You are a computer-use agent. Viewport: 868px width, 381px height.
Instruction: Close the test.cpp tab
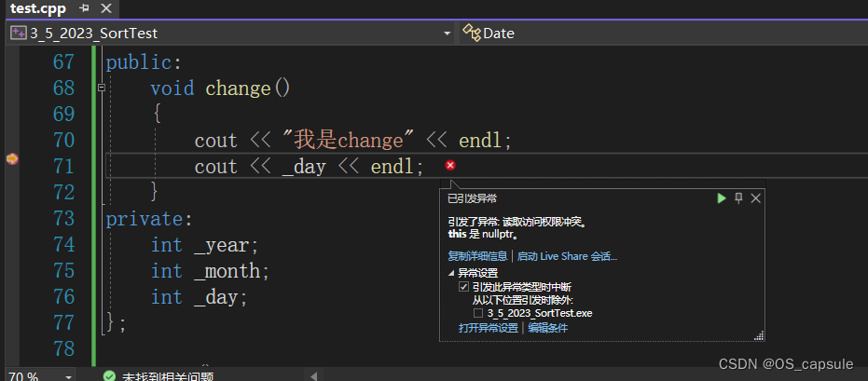105,8
